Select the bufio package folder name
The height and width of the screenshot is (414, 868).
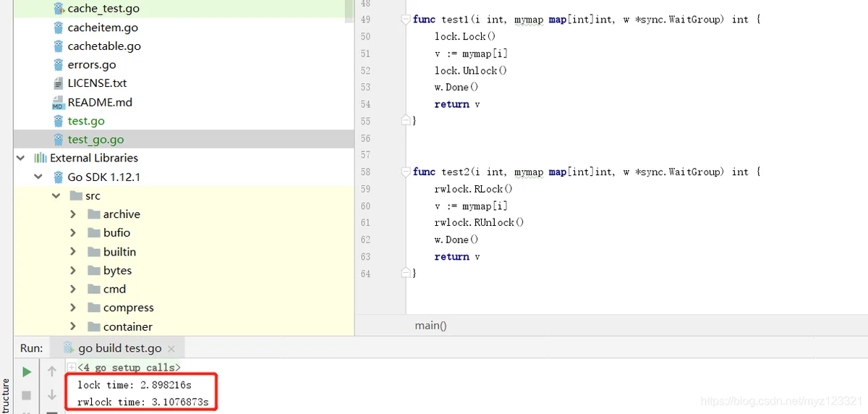(x=117, y=232)
